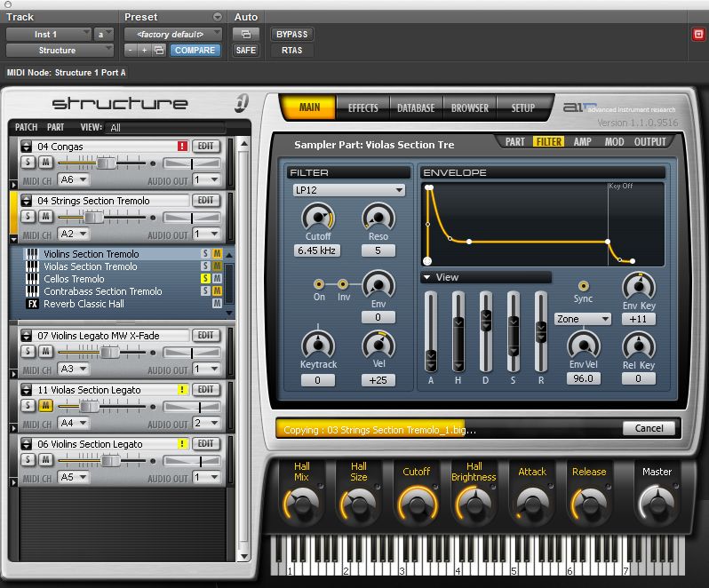Image resolution: width=709 pixels, height=588 pixels.
Task: Click the Keytrack knob
Action: tap(318, 345)
